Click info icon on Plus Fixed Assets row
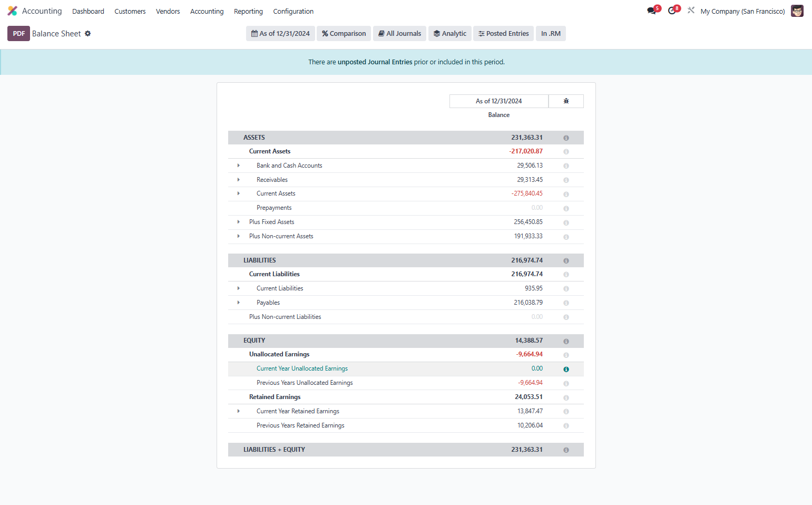The height and width of the screenshot is (505, 812). (x=566, y=222)
